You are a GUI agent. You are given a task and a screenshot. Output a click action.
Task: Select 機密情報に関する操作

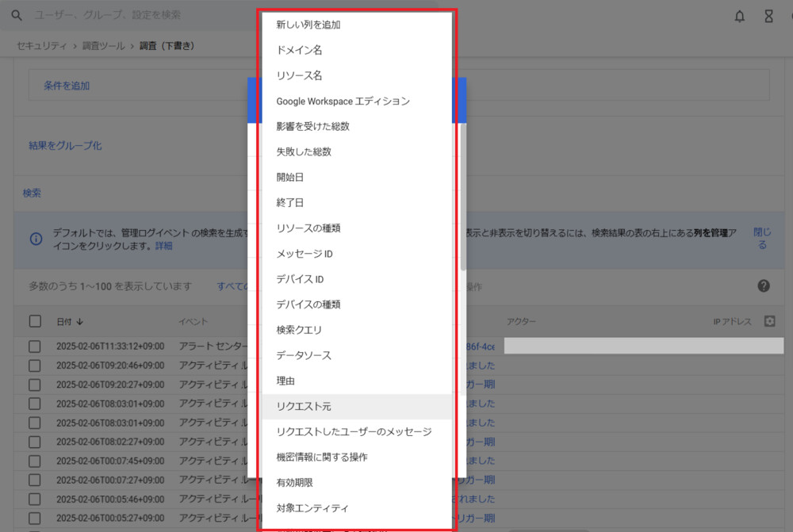pyautogui.click(x=357, y=457)
